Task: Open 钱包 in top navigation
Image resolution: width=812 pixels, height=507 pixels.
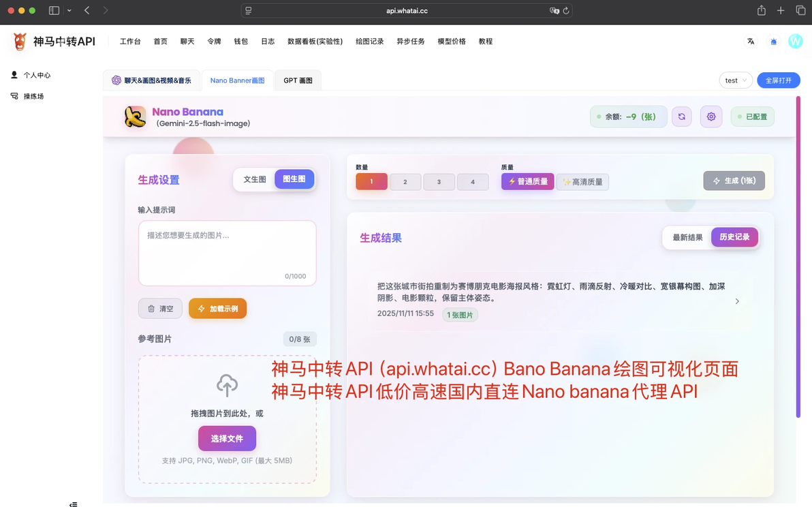Action: coord(240,42)
